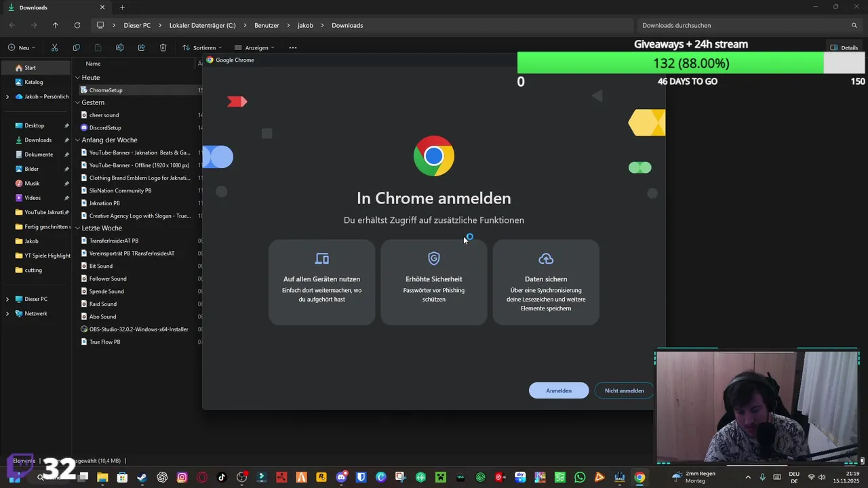This screenshot has height=488, width=868.
Task: Open ChatGPT from the taskbar
Action: click(x=162, y=477)
